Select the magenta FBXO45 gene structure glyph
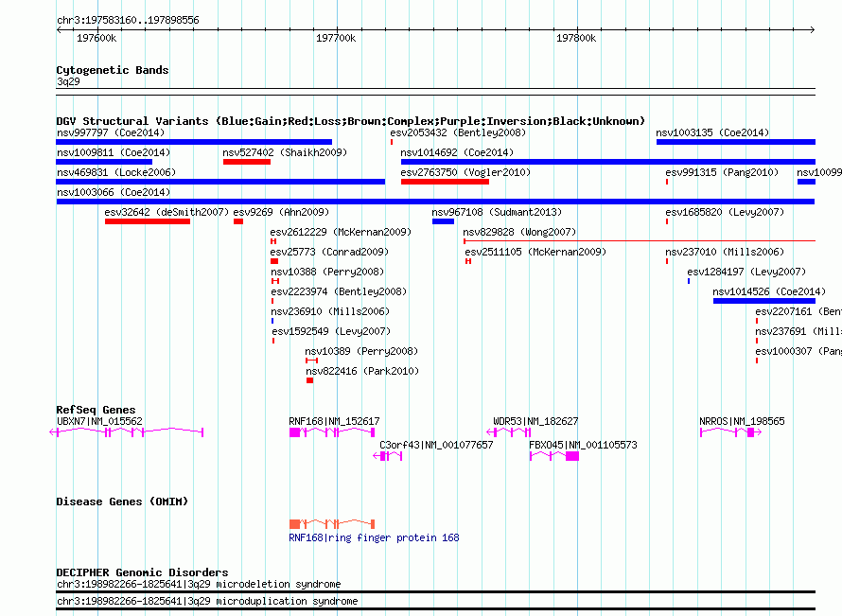This screenshot has height=616, width=842. point(554,456)
